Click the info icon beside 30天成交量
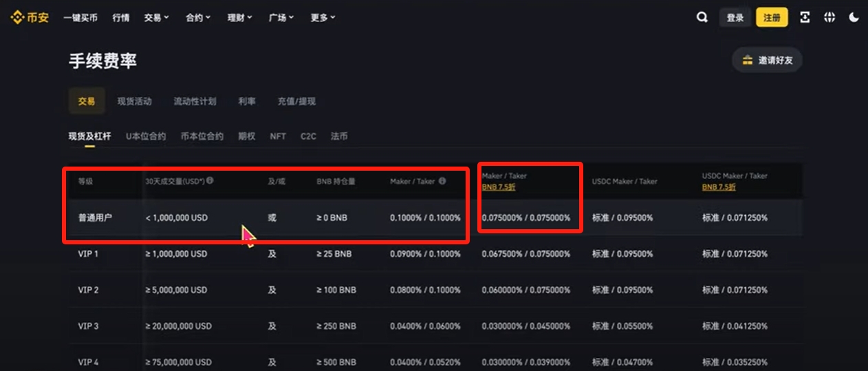Viewport: 868px width, 371px height. [x=210, y=181]
